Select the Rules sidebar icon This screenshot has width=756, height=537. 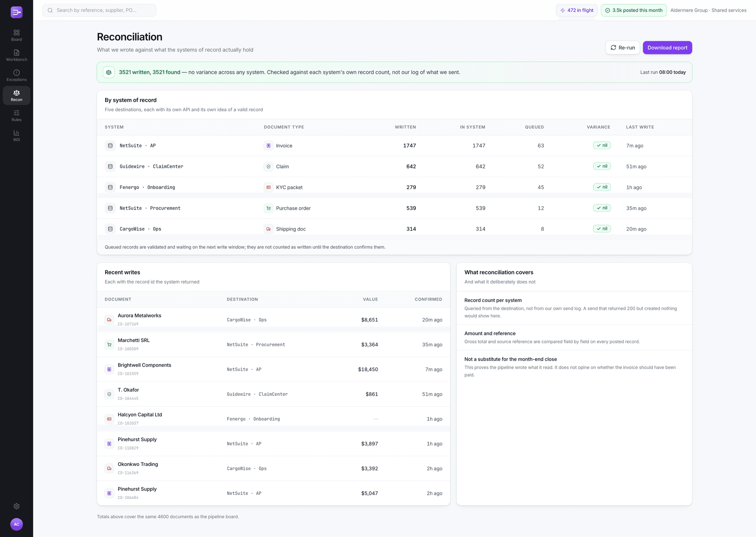click(x=17, y=116)
